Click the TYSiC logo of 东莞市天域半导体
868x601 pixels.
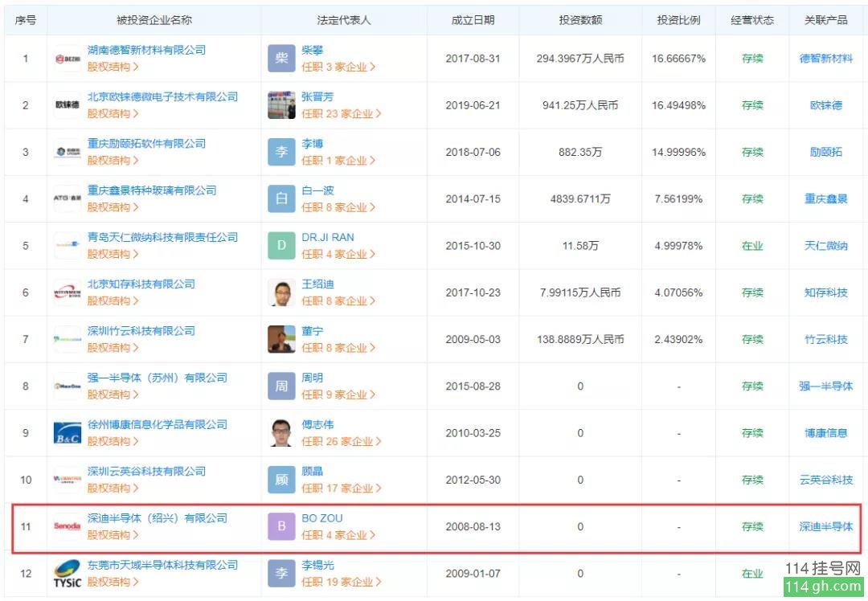[x=68, y=574]
